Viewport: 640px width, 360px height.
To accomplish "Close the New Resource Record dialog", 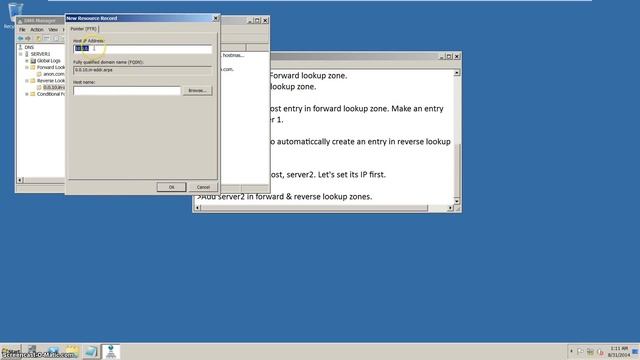I will pyautogui.click(x=216, y=18).
